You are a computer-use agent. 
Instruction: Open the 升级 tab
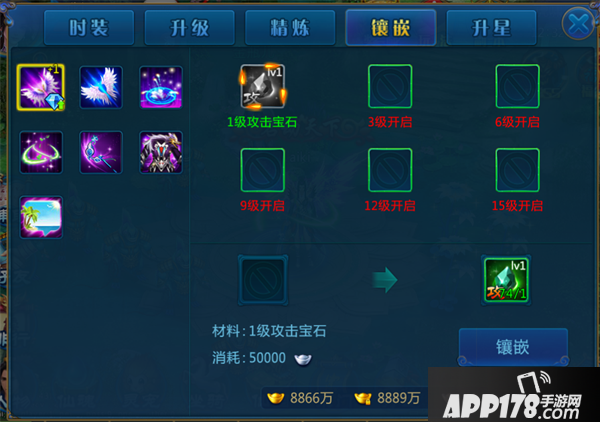pyautogui.click(x=189, y=28)
